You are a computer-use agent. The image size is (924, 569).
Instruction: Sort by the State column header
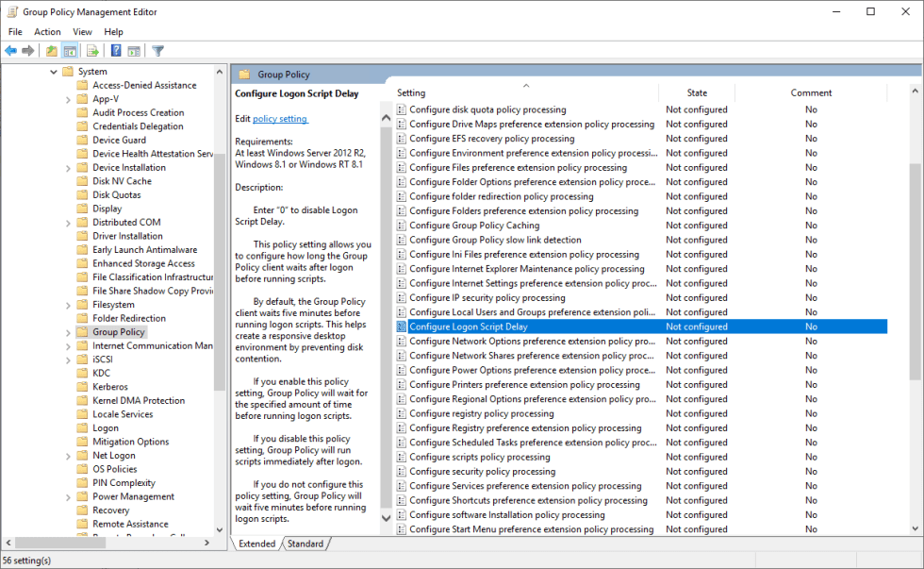coord(697,92)
